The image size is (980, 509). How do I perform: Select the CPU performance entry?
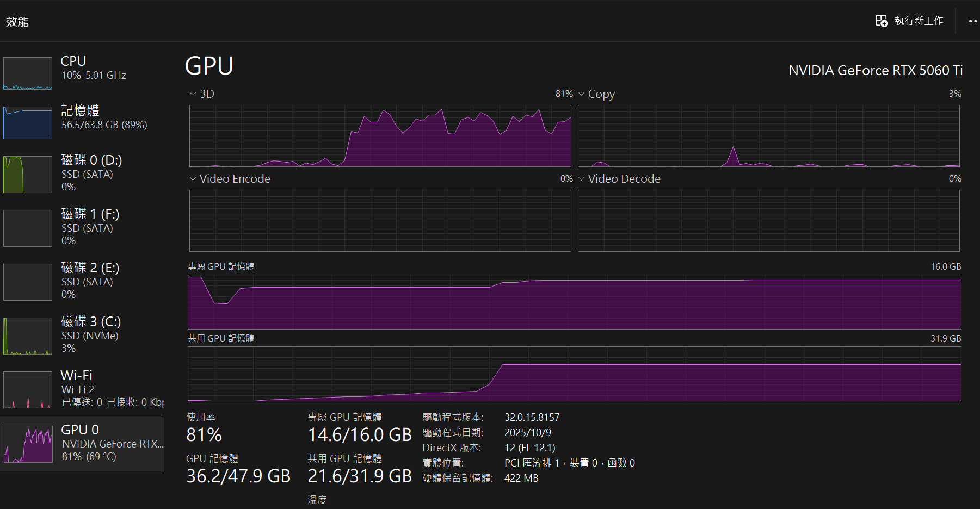82,73
